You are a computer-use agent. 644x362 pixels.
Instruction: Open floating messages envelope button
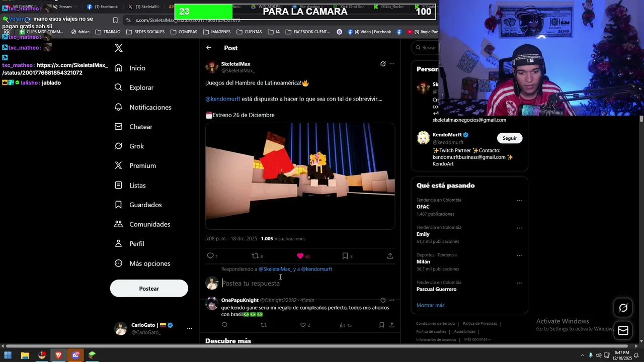coord(623,330)
